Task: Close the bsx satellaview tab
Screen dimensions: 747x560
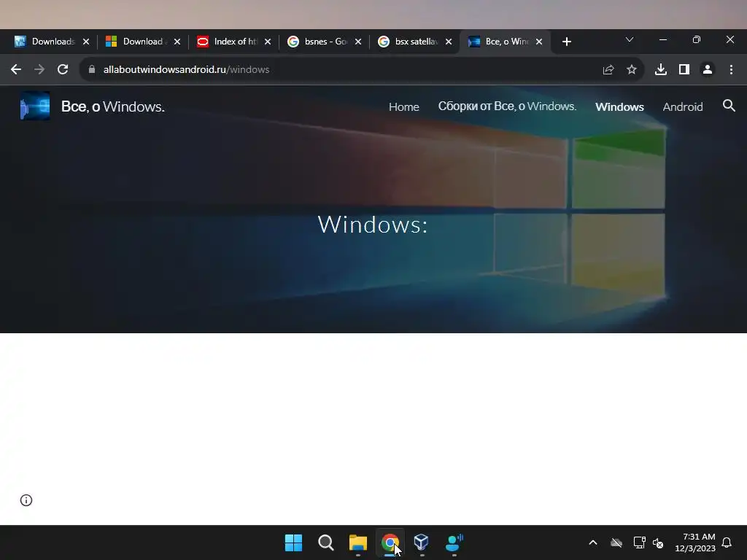Action: coord(449,42)
